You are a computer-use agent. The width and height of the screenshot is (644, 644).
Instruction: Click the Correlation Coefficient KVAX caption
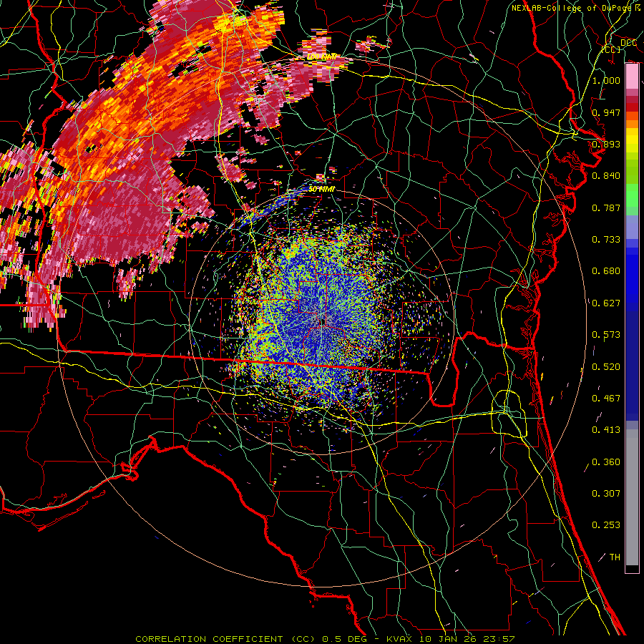(x=325, y=639)
